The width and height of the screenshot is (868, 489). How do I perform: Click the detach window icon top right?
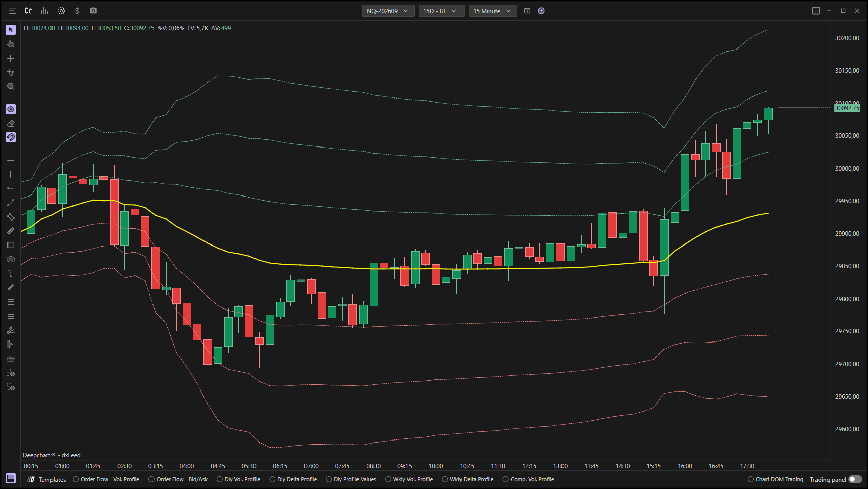click(816, 11)
